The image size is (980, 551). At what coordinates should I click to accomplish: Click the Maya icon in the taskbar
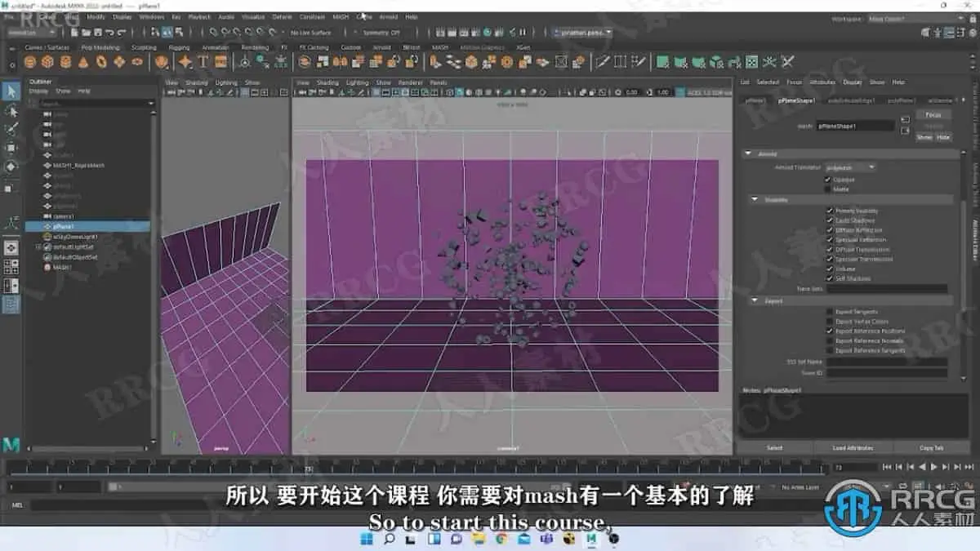pyautogui.click(x=591, y=539)
